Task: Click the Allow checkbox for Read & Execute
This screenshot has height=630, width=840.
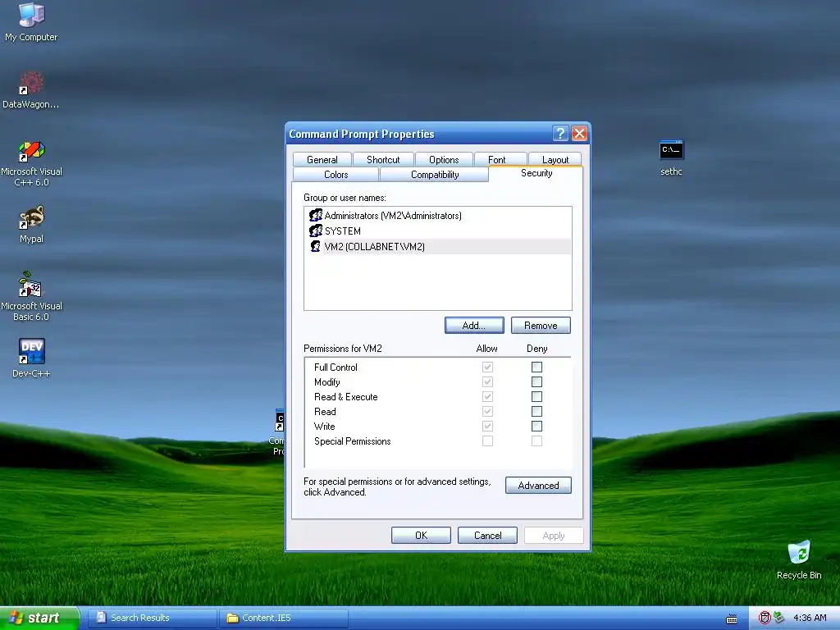Action: click(487, 396)
